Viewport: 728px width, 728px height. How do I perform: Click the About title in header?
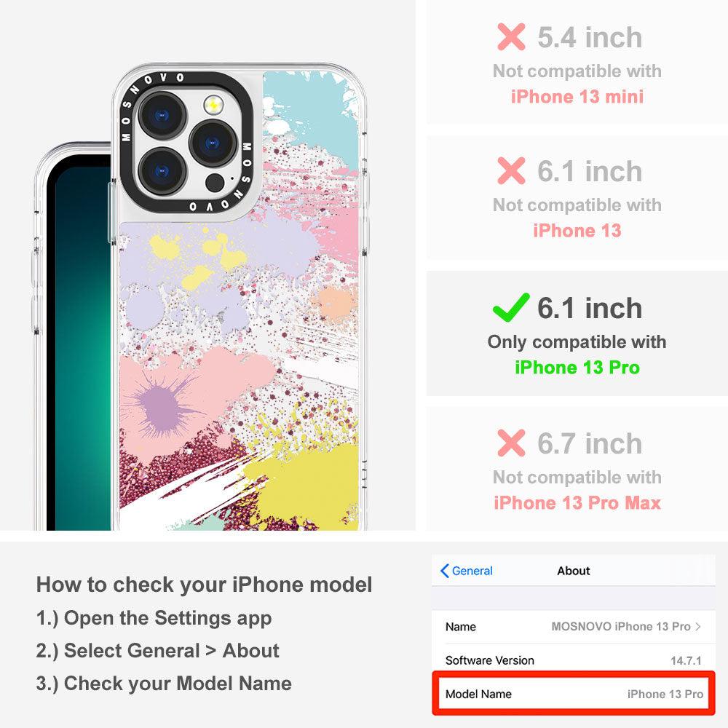click(574, 571)
